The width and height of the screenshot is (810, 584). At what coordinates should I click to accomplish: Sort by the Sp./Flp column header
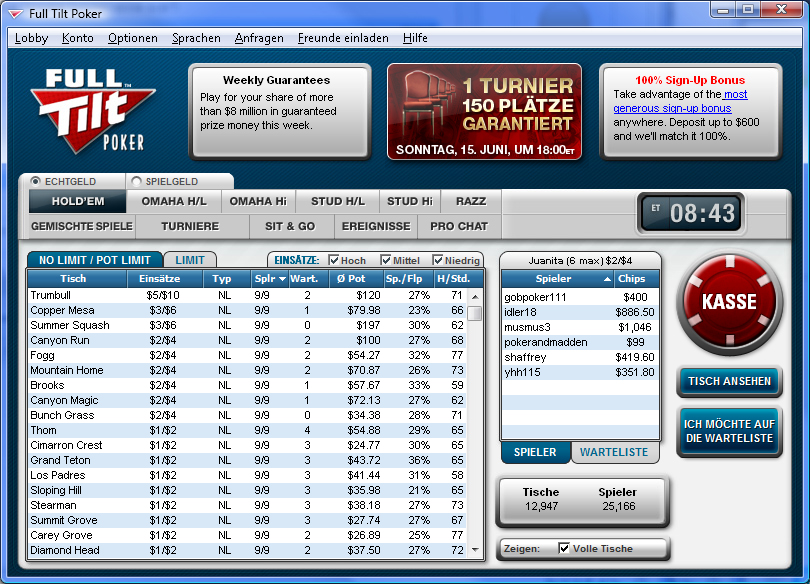pyautogui.click(x=408, y=279)
